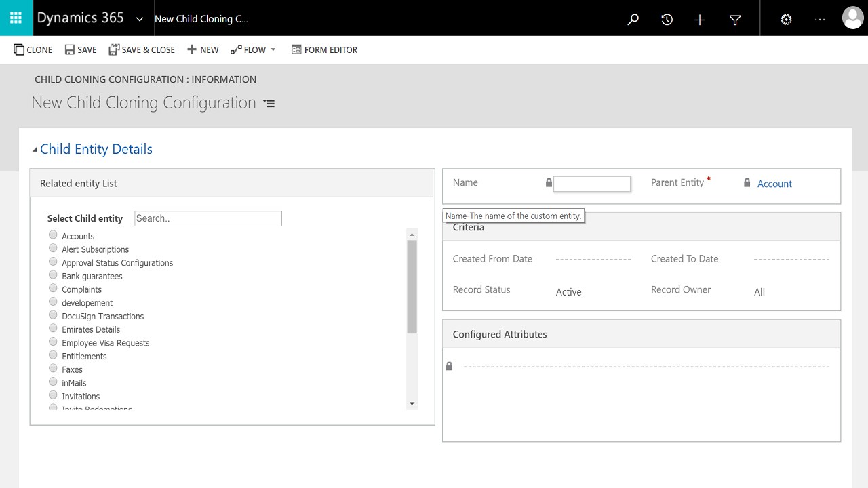Click the Configured Attributes empty field
This screenshot has width=868, height=488.
pyautogui.click(x=646, y=367)
